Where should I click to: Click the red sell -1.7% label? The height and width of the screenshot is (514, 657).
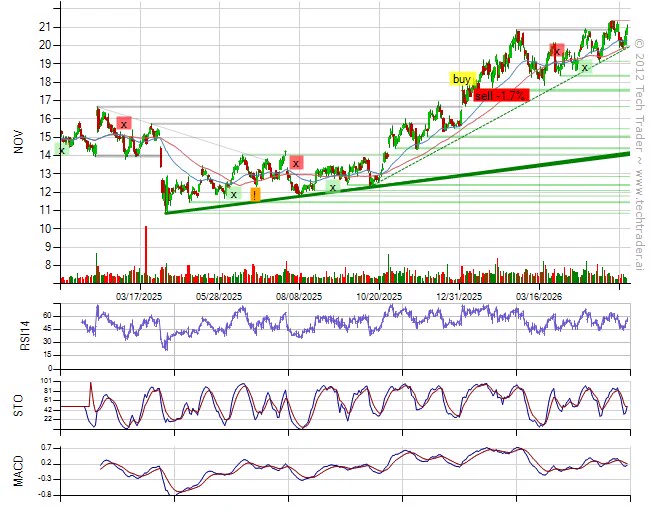pyautogui.click(x=502, y=95)
